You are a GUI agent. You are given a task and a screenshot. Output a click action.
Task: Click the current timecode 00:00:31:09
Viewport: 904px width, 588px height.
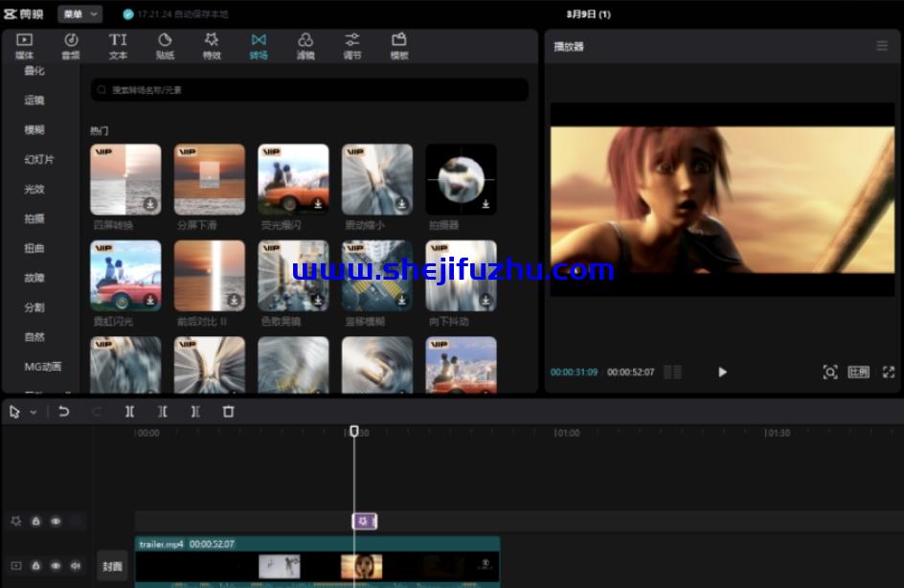tap(574, 373)
